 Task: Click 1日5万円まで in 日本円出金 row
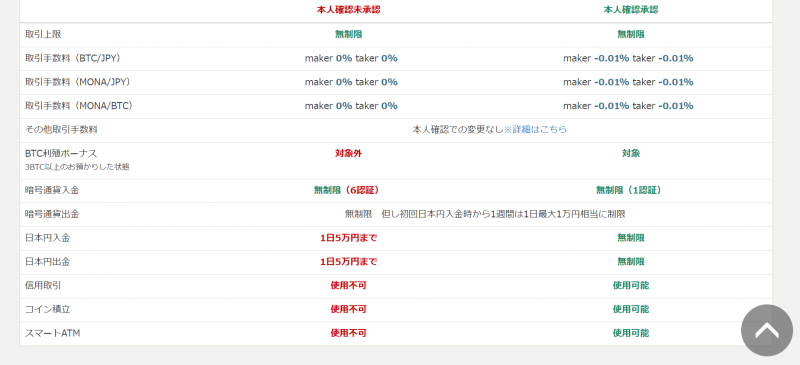[348, 262]
